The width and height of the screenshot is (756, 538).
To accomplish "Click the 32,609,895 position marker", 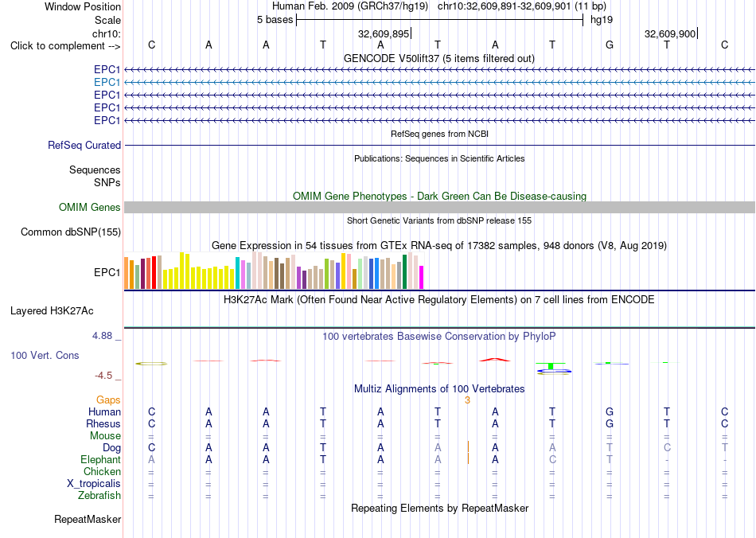I will pyautogui.click(x=384, y=33).
